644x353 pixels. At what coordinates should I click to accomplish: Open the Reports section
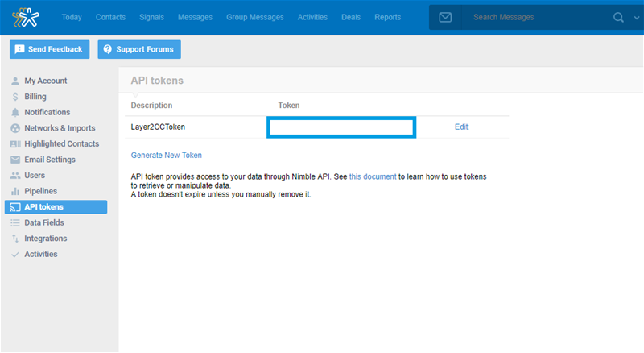pos(387,17)
